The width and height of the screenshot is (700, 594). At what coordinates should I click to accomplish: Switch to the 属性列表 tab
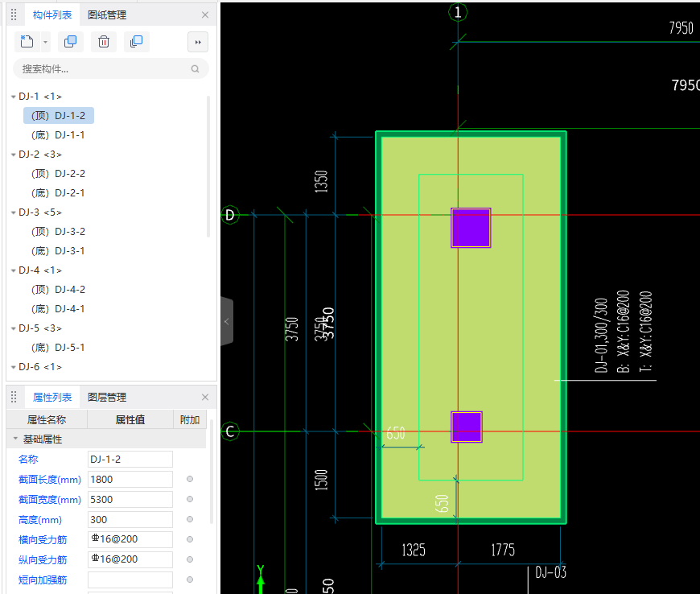coord(52,397)
